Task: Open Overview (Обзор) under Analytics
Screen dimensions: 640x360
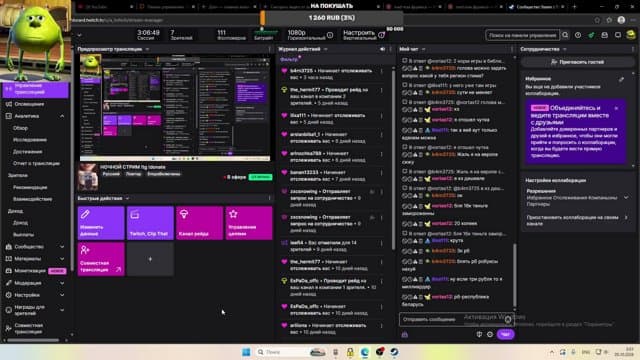Action: pos(20,128)
